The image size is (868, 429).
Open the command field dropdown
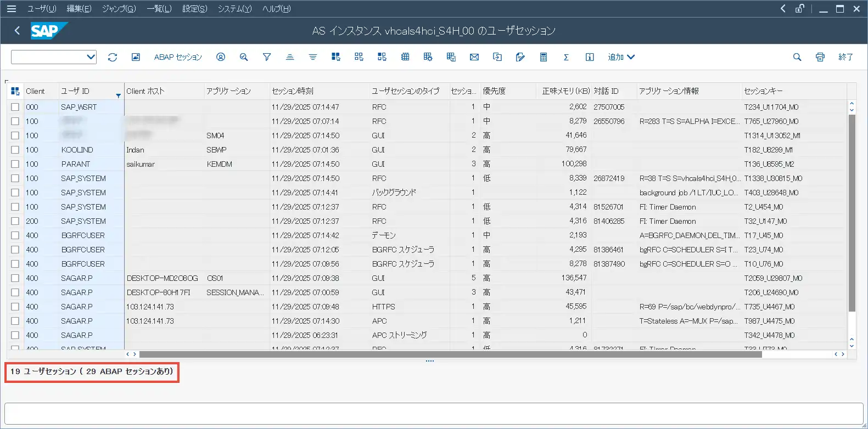tap(91, 57)
